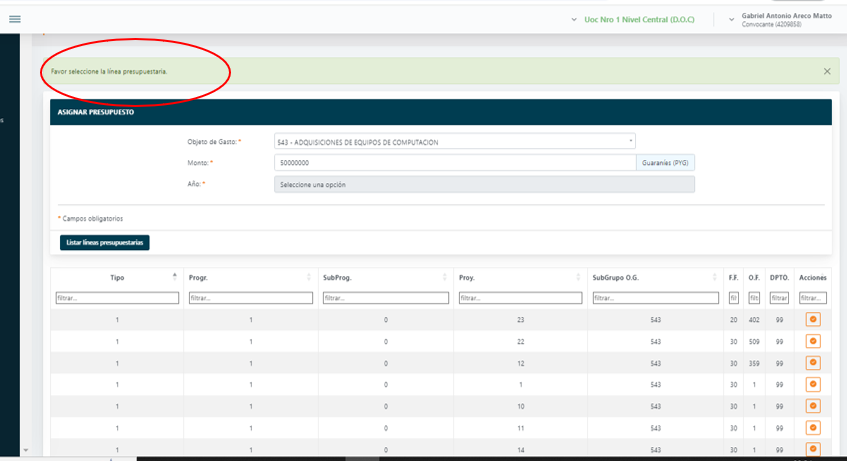Focus the Proy. filter field
Viewport: 847px width, 462px height.
520,298
